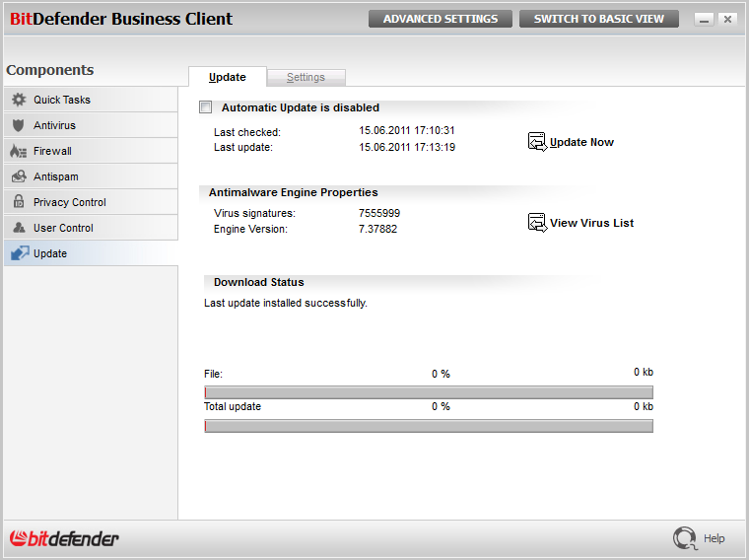This screenshot has width=749, height=560.
Task: Select the Update tab
Action: click(228, 77)
